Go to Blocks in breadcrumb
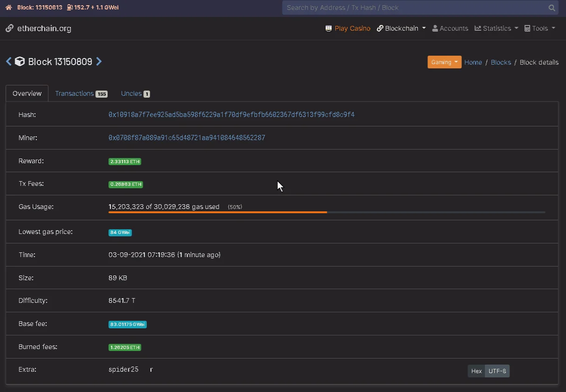The image size is (566, 392). pyautogui.click(x=501, y=62)
